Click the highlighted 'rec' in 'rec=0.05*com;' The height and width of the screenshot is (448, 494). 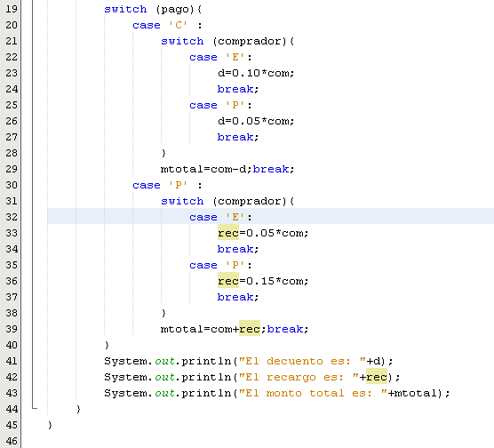pyautogui.click(x=228, y=233)
